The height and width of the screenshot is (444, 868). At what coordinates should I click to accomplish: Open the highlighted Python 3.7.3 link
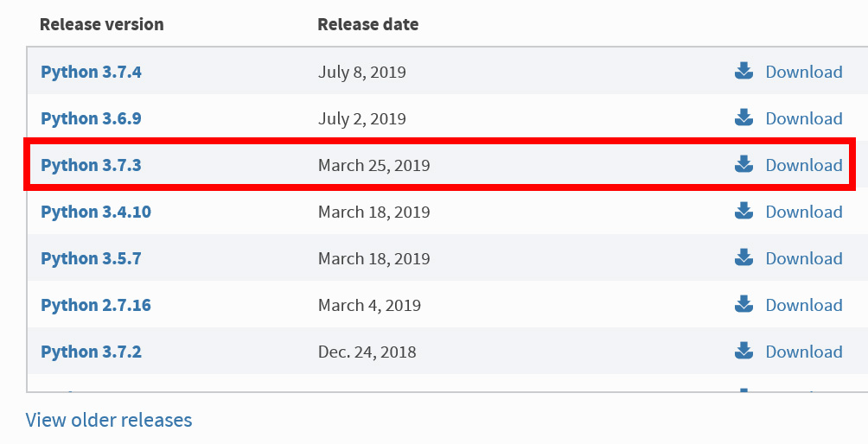pos(92,165)
